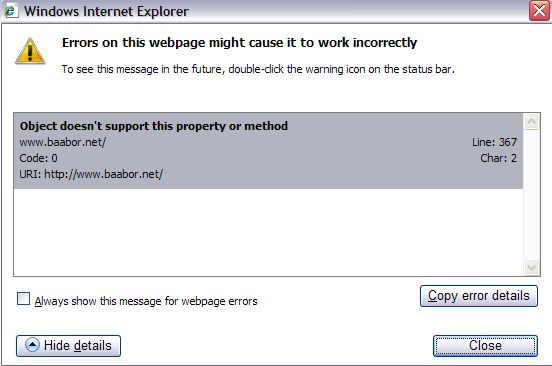Click the 'Errors on this webpage' heading
The height and width of the screenshot is (366, 552).
point(239,43)
